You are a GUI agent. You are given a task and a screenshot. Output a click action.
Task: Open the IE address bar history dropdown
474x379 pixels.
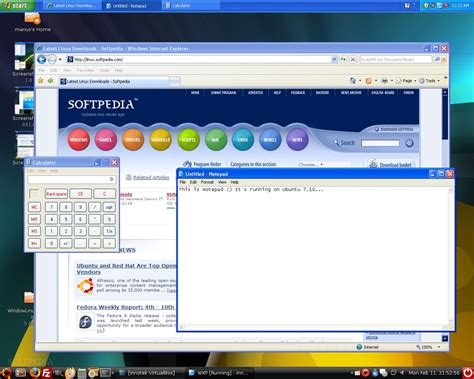[x=334, y=59]
